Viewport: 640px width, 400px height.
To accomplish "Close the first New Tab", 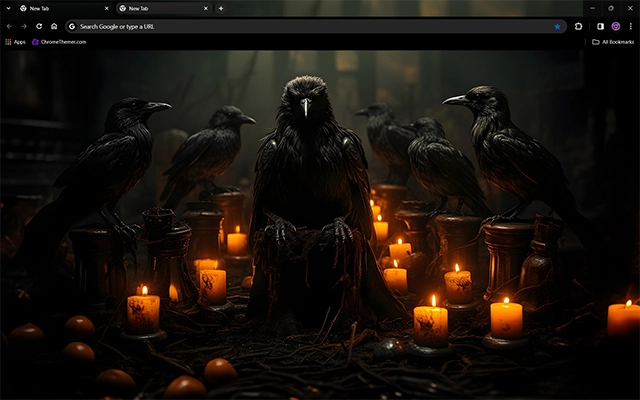I will (107, 8).
